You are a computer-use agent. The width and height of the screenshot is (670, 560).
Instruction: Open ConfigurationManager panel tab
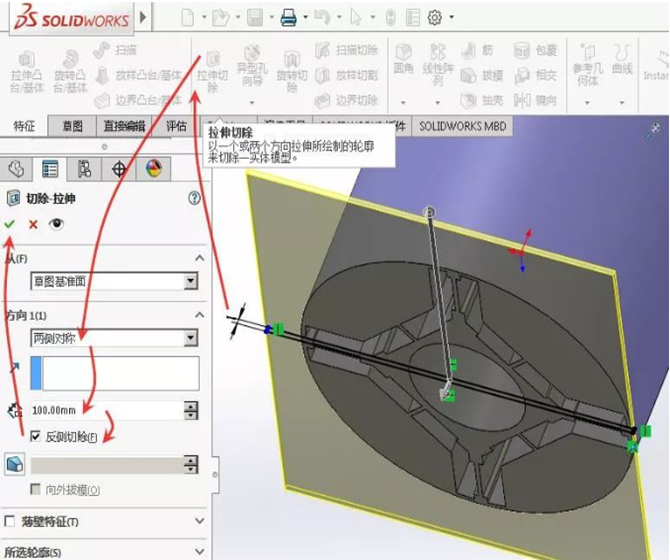click(x=84, y=169)
